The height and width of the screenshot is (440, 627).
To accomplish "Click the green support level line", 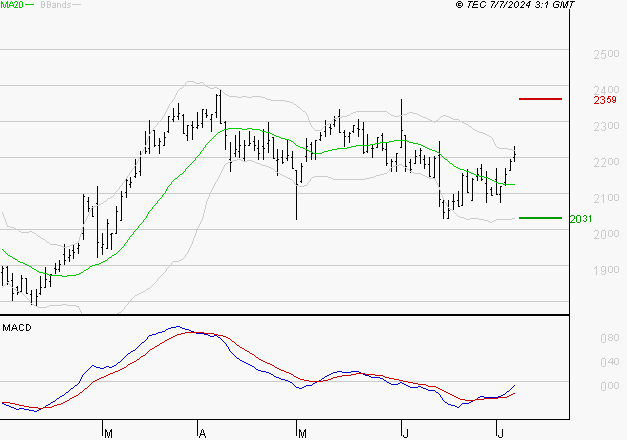I will pyautogui.click(x=540, y=218).
